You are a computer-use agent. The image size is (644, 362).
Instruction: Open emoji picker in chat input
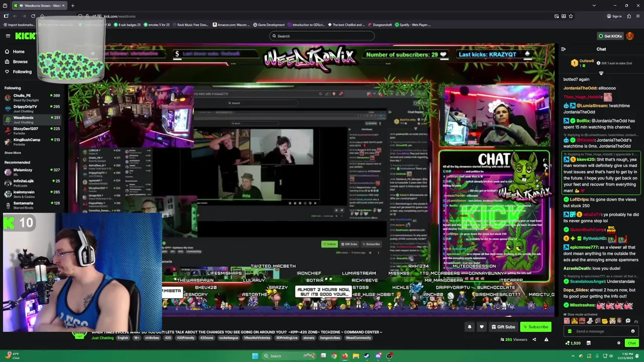point(633,331)
